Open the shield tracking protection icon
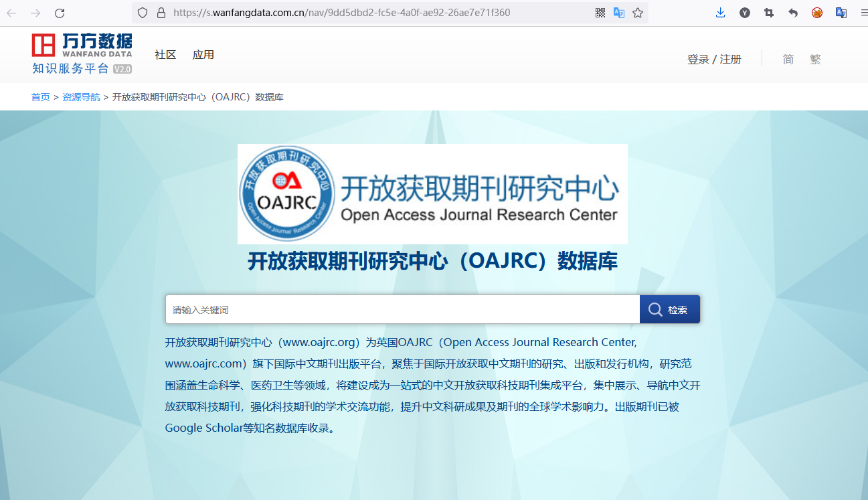The image size is (868, 500). coord(143,13)
